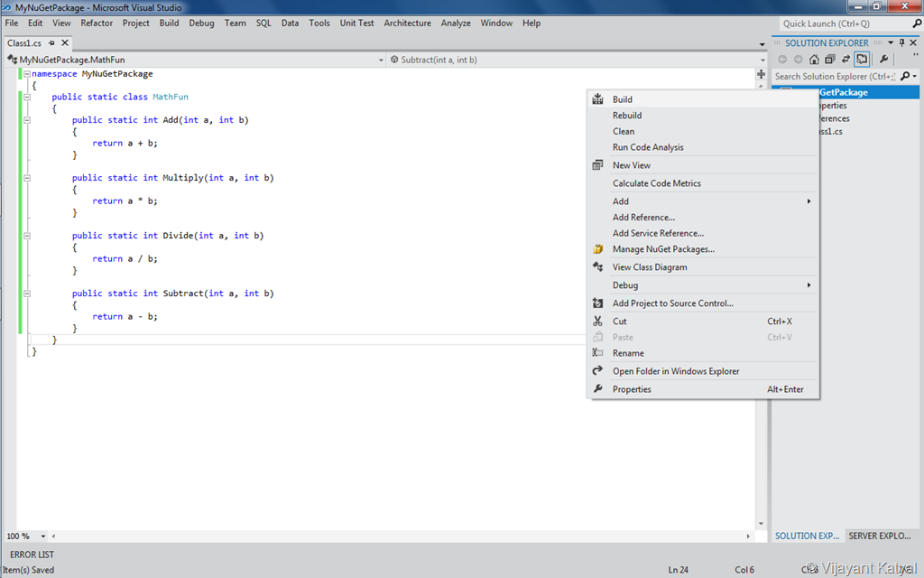Click the Subtract method icon in navigation bar

[x=394, y=60]
